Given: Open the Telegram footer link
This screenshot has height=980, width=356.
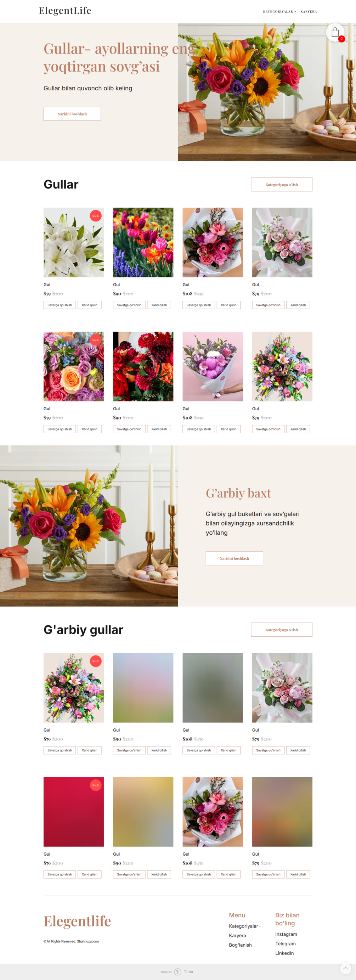Looking at the screenshot, I should pyautogui.click(x=285, y=944).
